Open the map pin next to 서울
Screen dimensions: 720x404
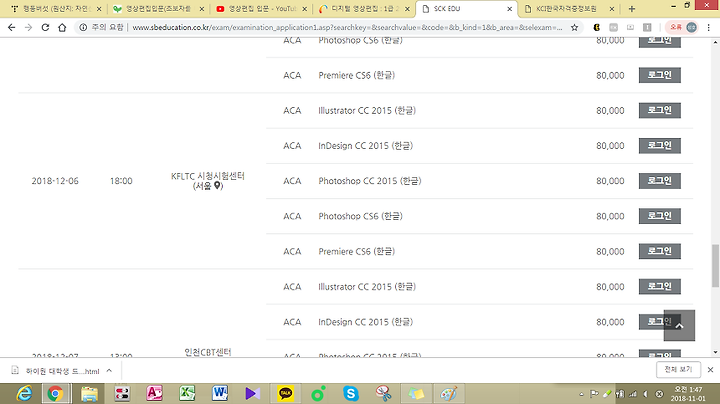pos(218,185)
